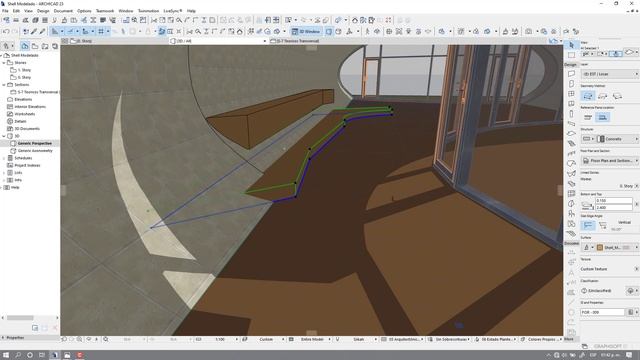This screenshot has width=640, height=360.
Task: Open the Layout Book in Navigator
Action: click(45, 46)
